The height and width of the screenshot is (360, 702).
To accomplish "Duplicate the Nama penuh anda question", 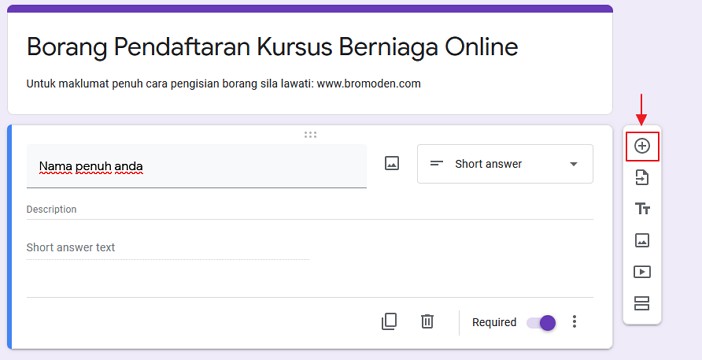I will coord(389,321).
